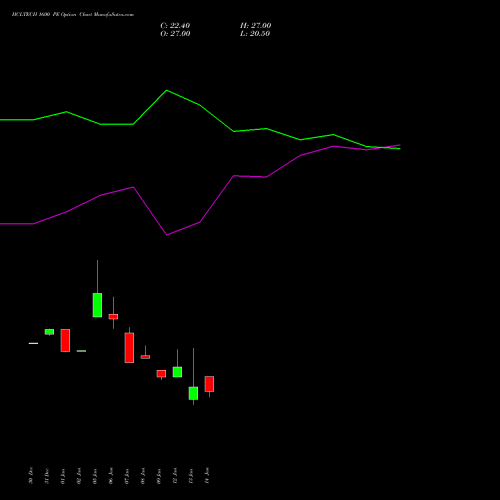
Task: Select the close value C: 22.40
Action: (175, 26)
